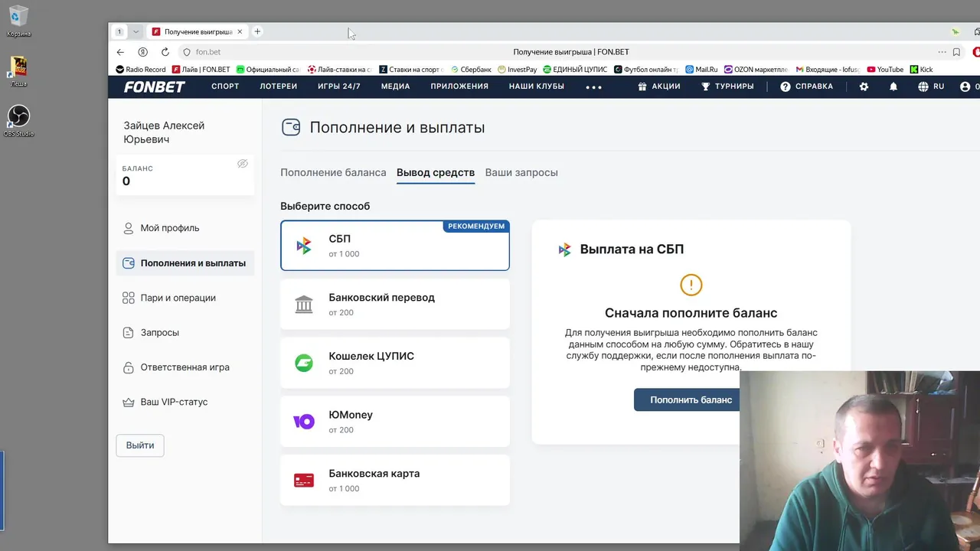Open the YouTube bookmark
Image resolution: width=980 pixels, height=551 pixels.
(885, 70)
